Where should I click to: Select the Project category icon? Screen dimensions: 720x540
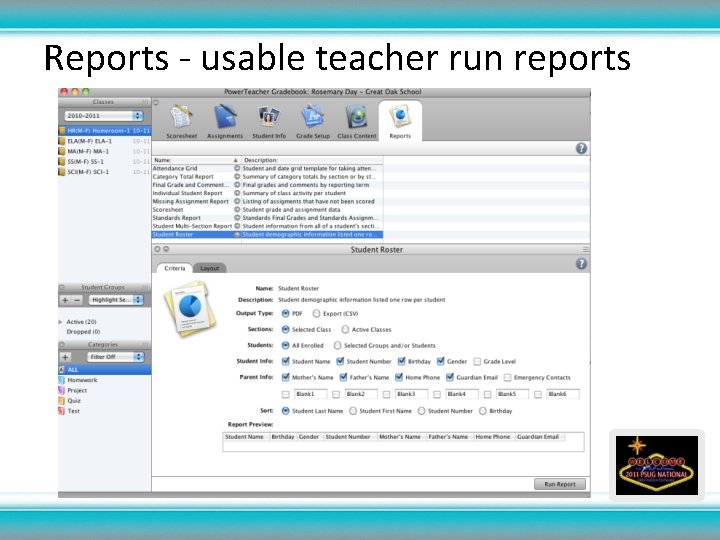(62, 390)
